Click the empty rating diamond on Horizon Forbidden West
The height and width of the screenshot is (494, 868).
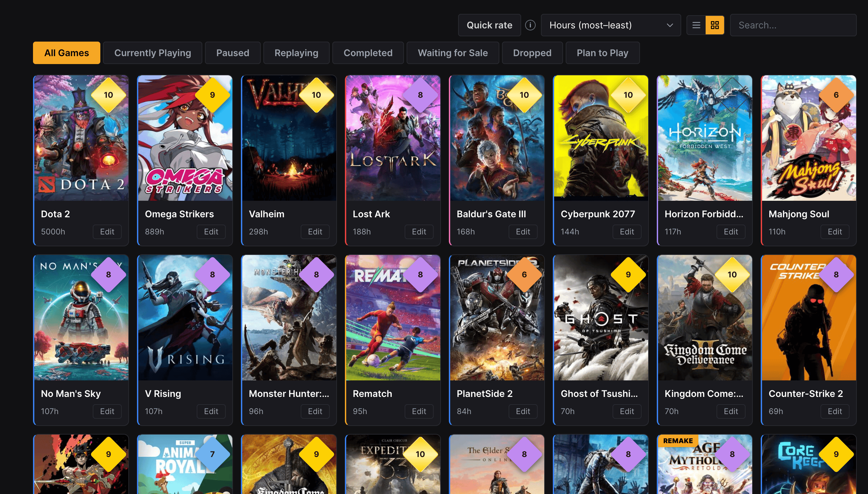pyautogui.click(x=732, y=95)
